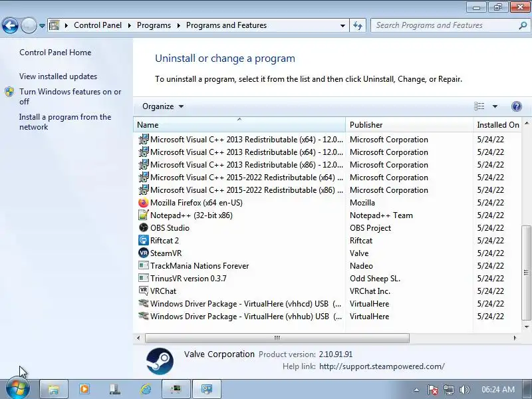This screenshot has width=532, height=399.
Task: Select Visual C++ 2015-2022 Redistributable (x64) row
Action: 327,178
